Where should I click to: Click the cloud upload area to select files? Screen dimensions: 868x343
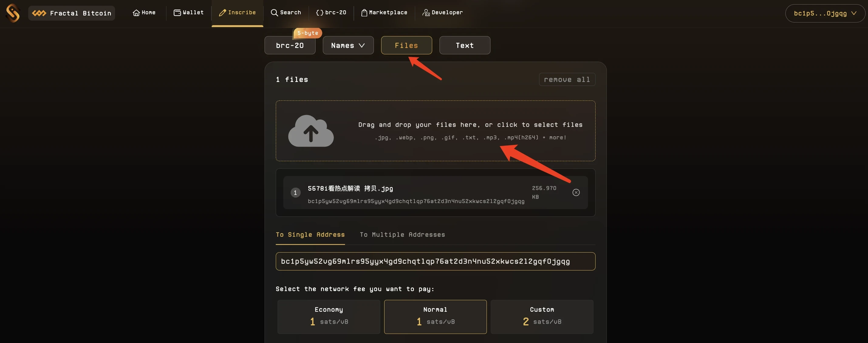435,131
